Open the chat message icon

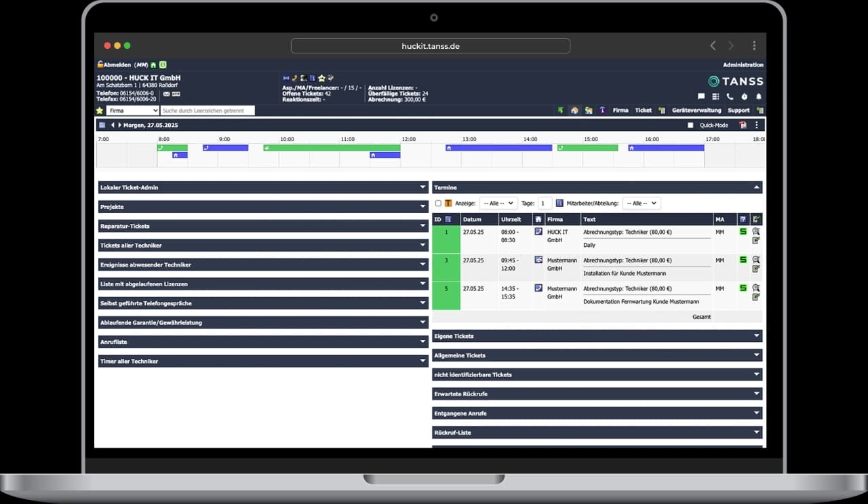click(x=701, y=97)
